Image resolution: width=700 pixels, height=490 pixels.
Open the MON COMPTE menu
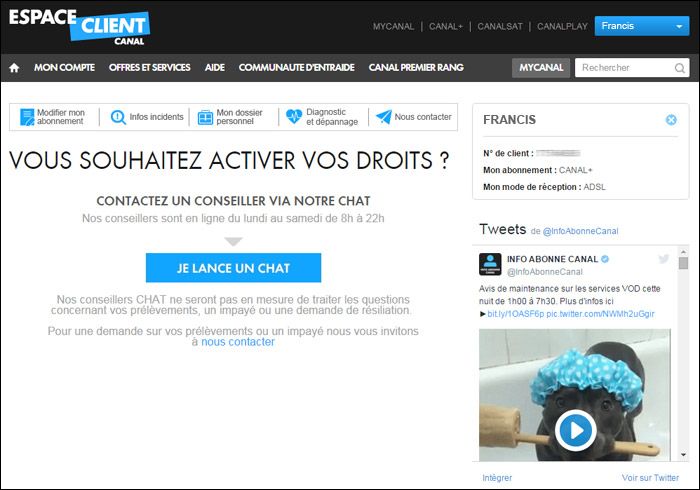pos(64,68)
